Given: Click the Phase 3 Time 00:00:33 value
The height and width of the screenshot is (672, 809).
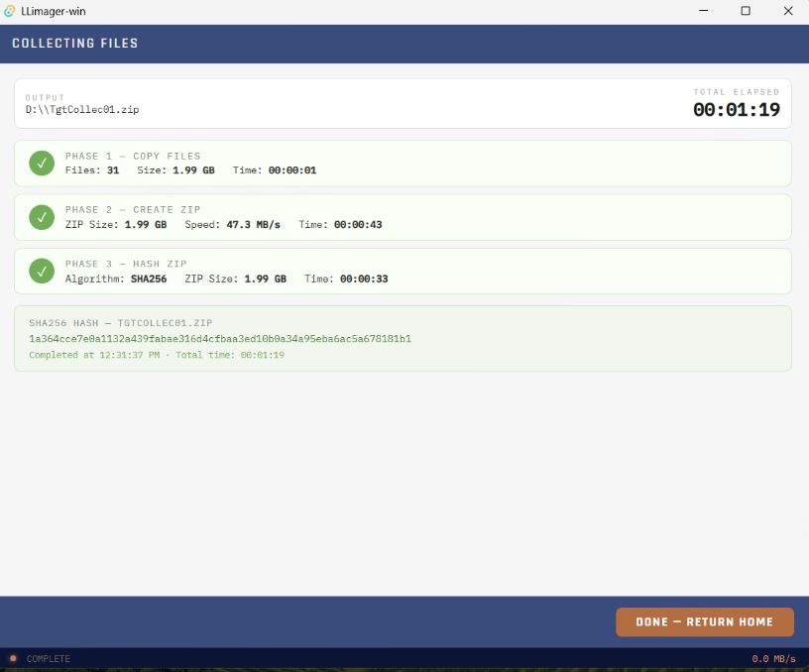Looking at the screenshot, I should coord(364,279).
